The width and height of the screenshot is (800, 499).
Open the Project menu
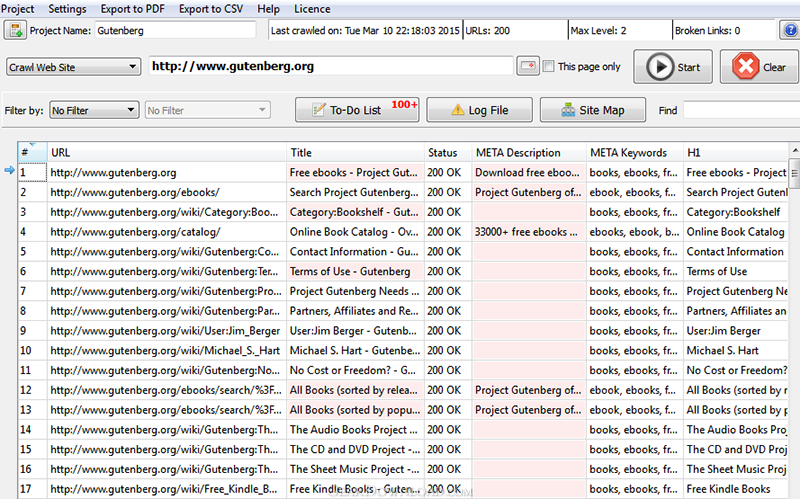(x=17, y=9)
